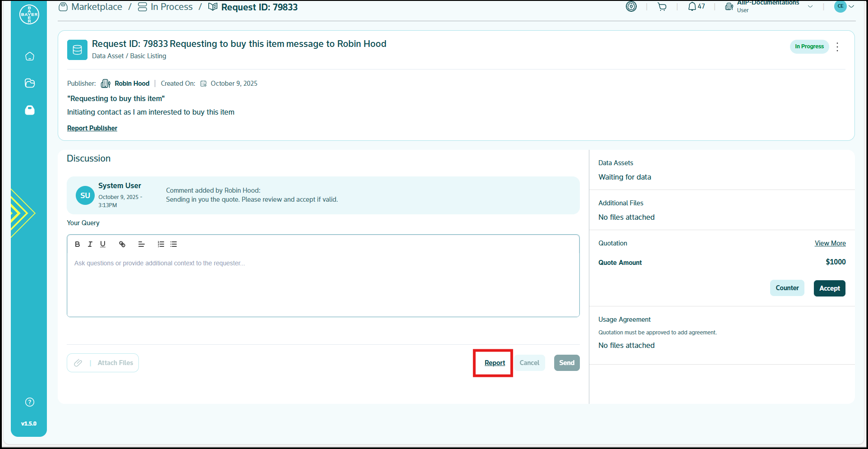The image size is (868, 449).
Task: Accept the $1000 quote amount
Action: [x=829, y=288]
